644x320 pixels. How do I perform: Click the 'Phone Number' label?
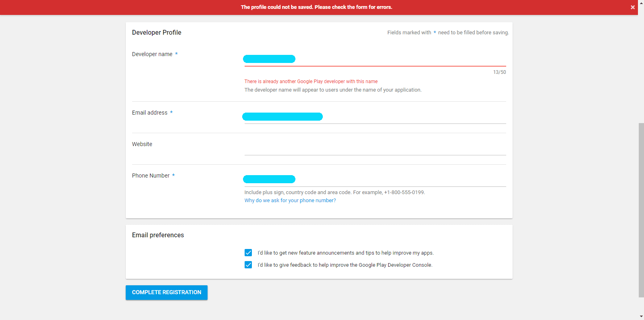(151, 176)
